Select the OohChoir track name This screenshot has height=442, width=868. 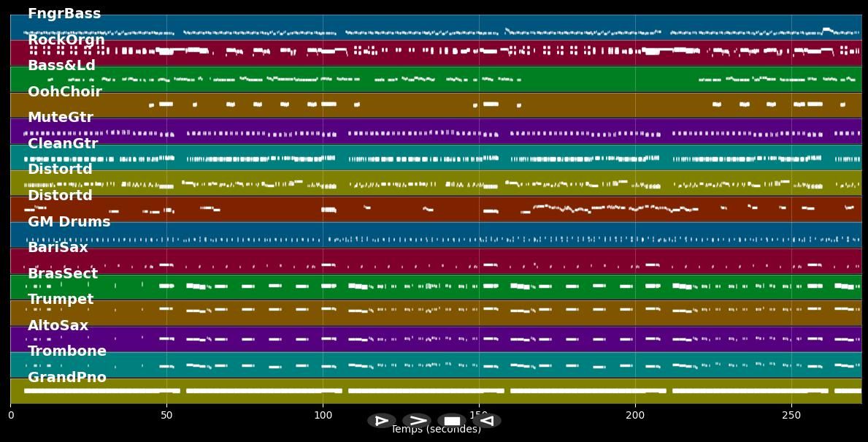[66, 91]
